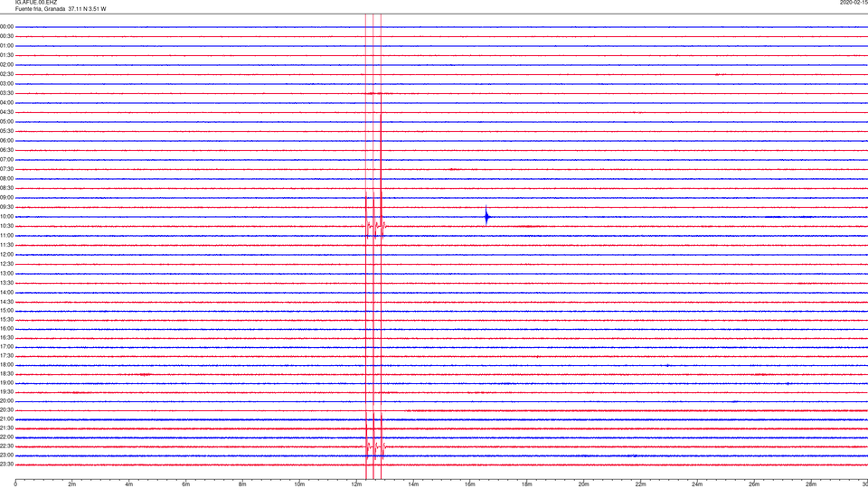The width and height of the screenshot is (868, 488).
Task: Click the 04:00 time label
Action: (6, 102)
